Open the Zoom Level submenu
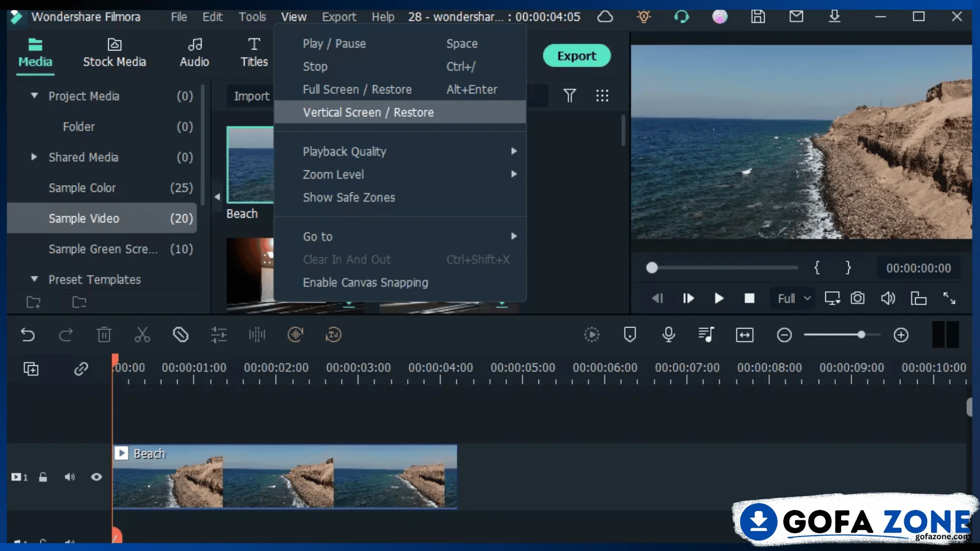The width and height of the screenshot is (980, 551). click(400, 174)
